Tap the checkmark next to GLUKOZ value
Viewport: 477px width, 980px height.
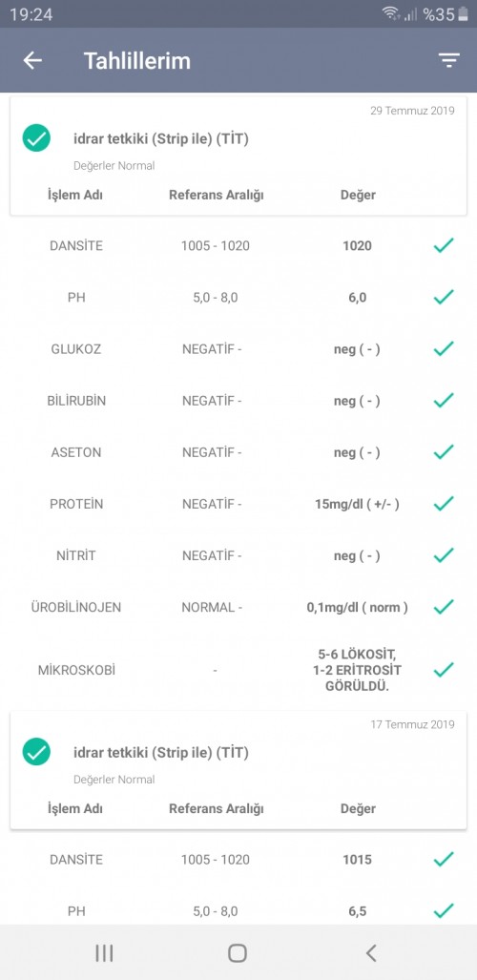444,348
